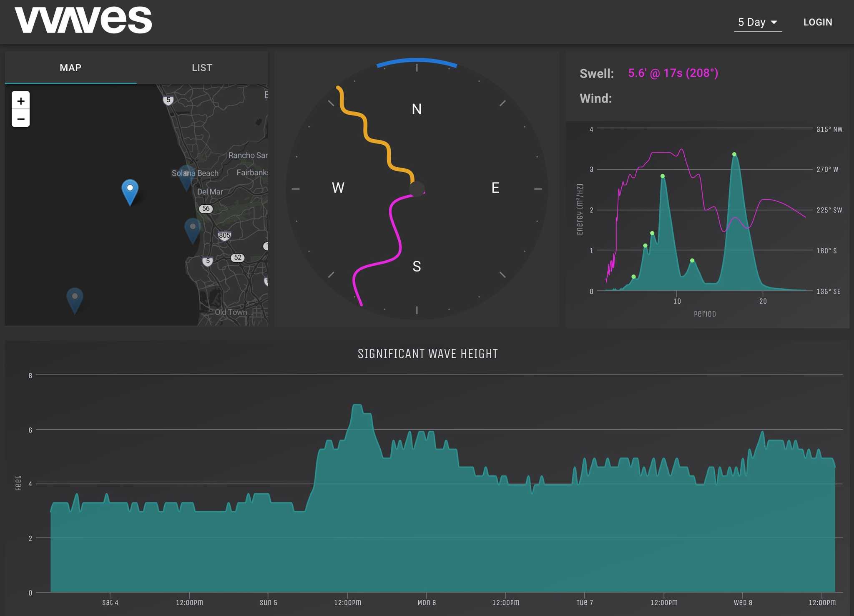
Task: Select the bright blue offshore buoy marker
Action: [x=130, y=192]
